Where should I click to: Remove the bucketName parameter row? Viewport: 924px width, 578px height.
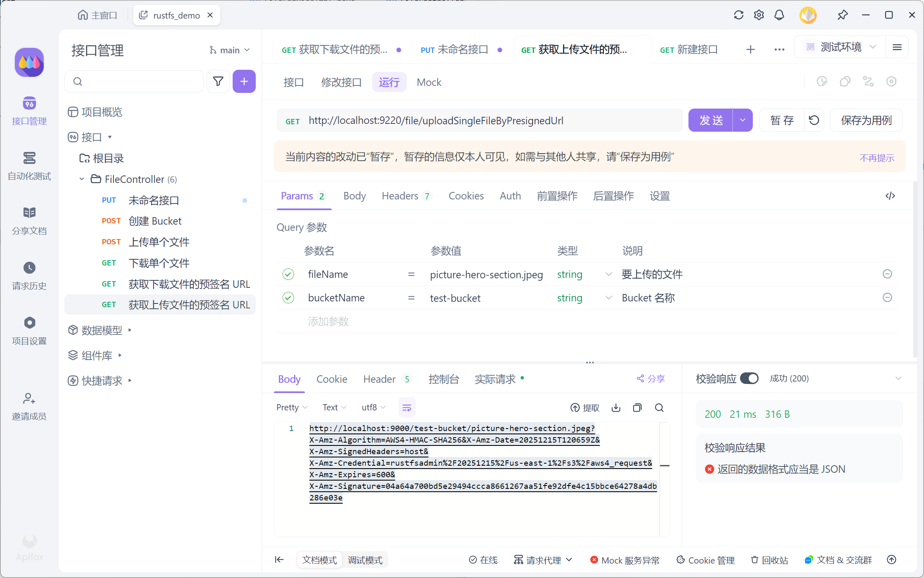(x=887, y=298)
